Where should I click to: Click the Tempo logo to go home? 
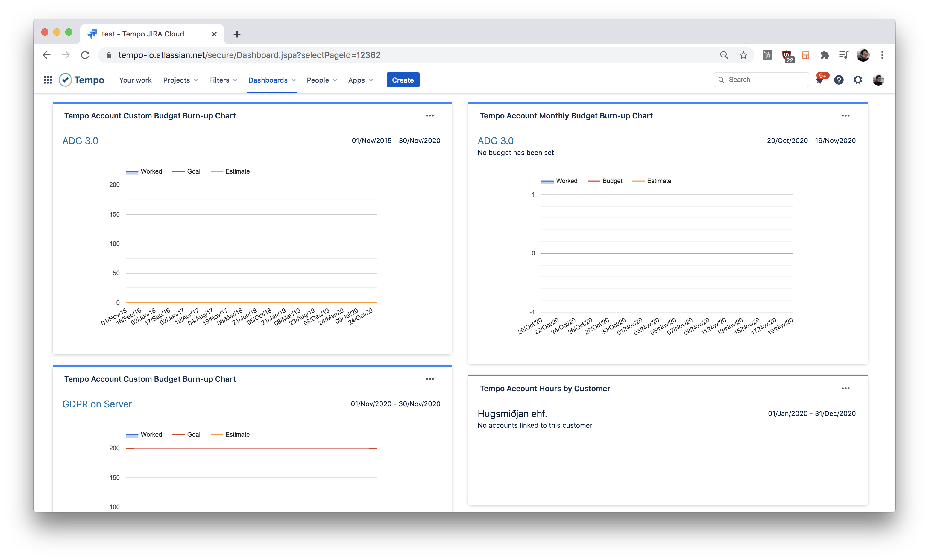point(82,80)
